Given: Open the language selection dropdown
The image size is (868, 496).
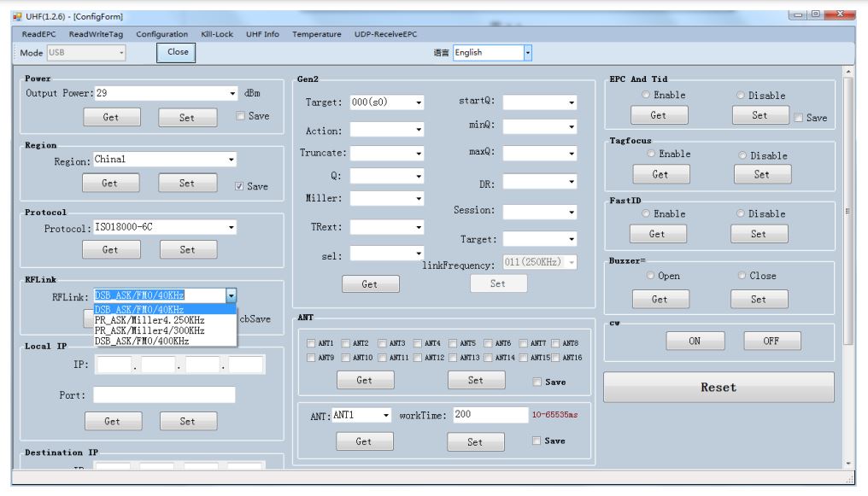Looking at the screenshot, I should pyautogui.click(x=527, y=53).
